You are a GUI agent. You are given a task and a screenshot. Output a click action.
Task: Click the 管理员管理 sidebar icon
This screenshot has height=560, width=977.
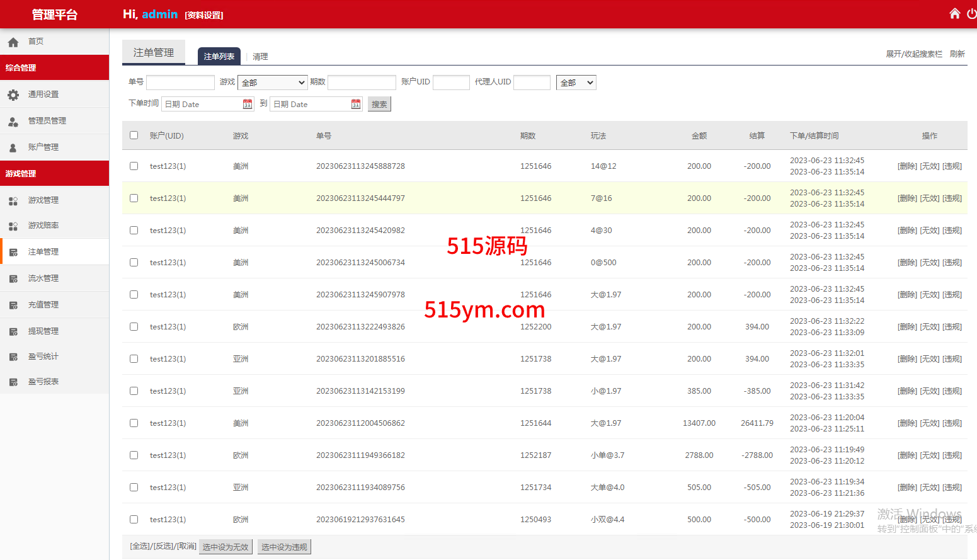coord(13,121)
